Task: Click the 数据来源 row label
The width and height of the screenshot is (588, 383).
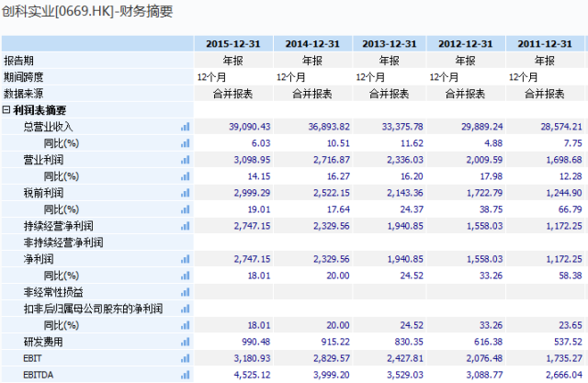Action: [x=24, y=94]
